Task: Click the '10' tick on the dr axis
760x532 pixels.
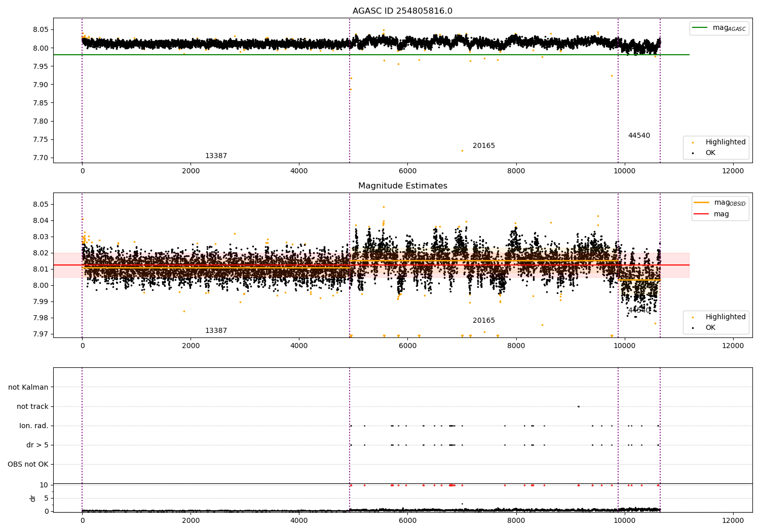Action: (44, 485)
